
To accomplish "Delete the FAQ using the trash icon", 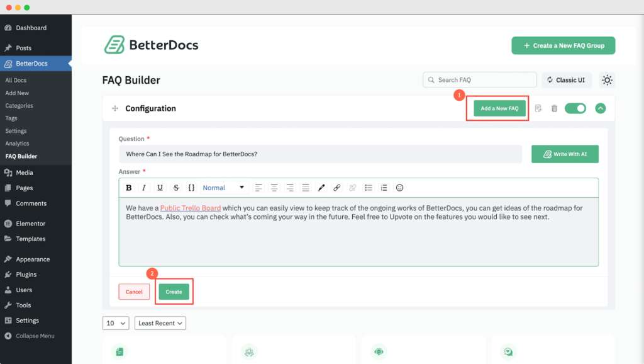I will click(553, 108).
